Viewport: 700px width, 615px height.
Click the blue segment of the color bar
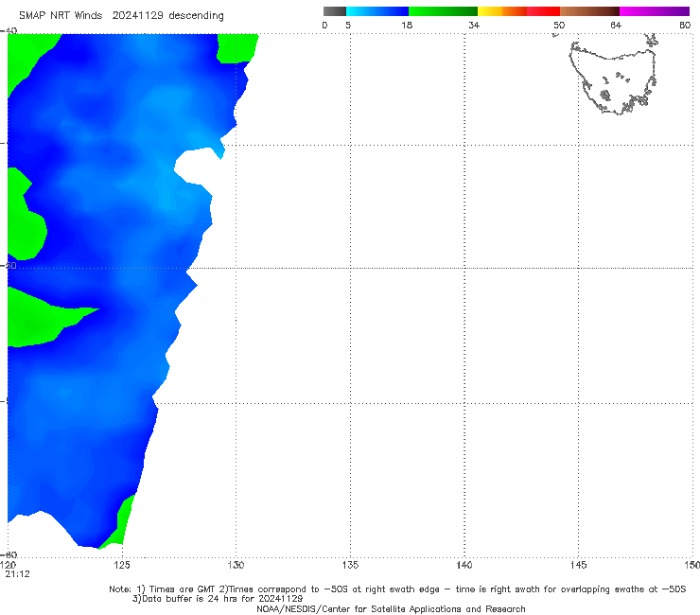(377, 11)
